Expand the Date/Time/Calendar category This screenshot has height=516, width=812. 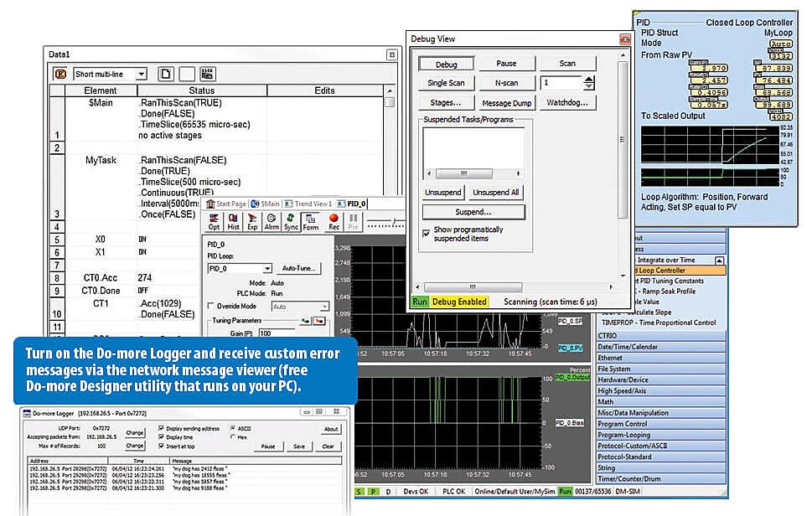(x=661, y=347)
